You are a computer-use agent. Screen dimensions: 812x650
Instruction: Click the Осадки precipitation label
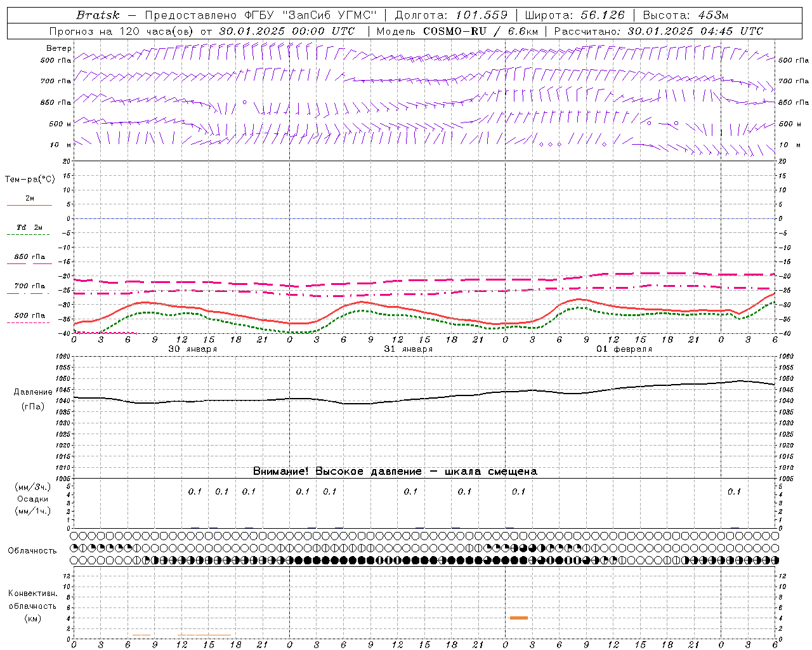coord(33,499)
